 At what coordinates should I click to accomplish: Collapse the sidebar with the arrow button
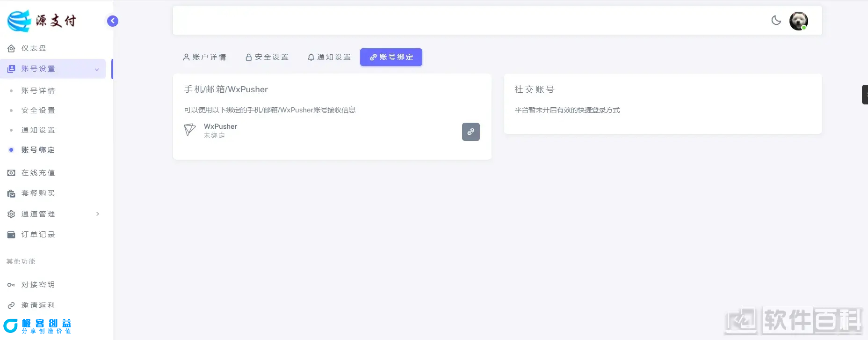point(113,21)
